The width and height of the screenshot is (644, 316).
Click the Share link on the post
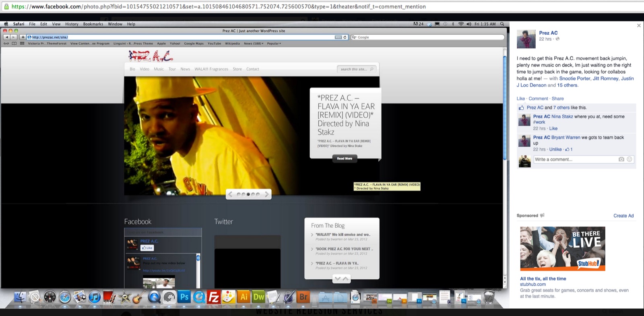coord(557,99)
